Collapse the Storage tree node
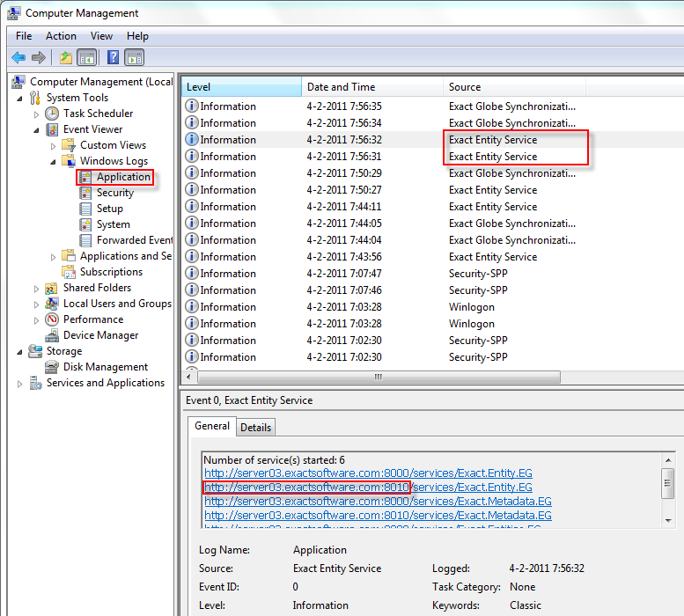This screenshot has width=684, height=616. 20,352
